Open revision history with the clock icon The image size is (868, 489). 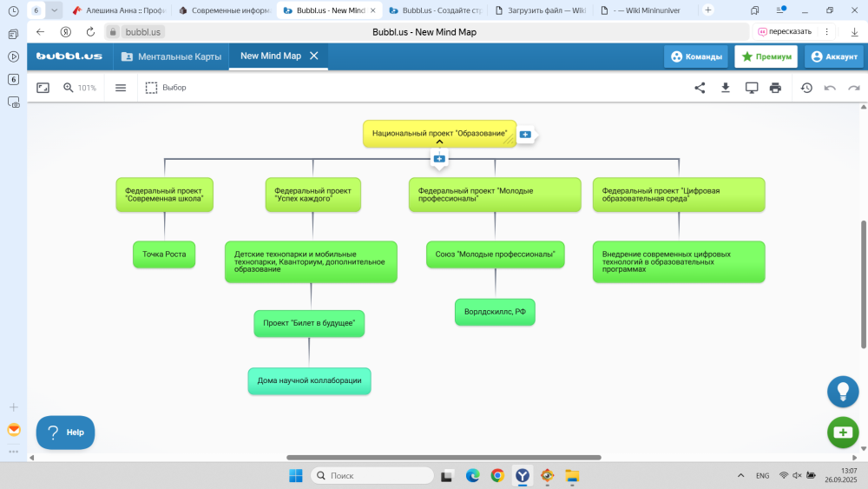[806, 88]
